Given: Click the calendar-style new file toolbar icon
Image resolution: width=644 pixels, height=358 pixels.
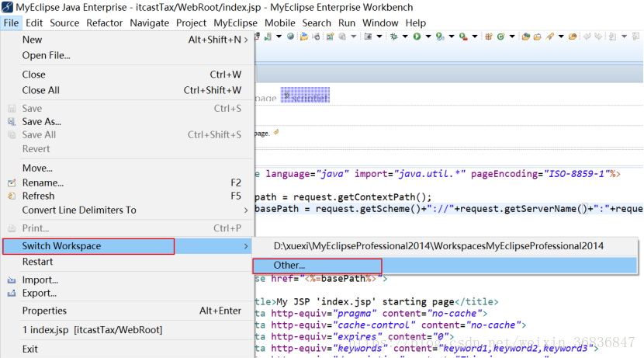Looking at the screenshot, I should tap(330, 36).
